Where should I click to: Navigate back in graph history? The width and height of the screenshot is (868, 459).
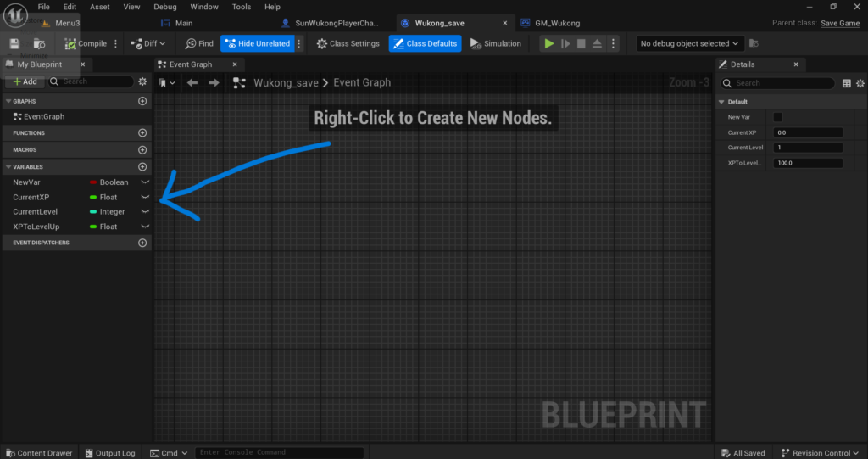pos(192,82)
